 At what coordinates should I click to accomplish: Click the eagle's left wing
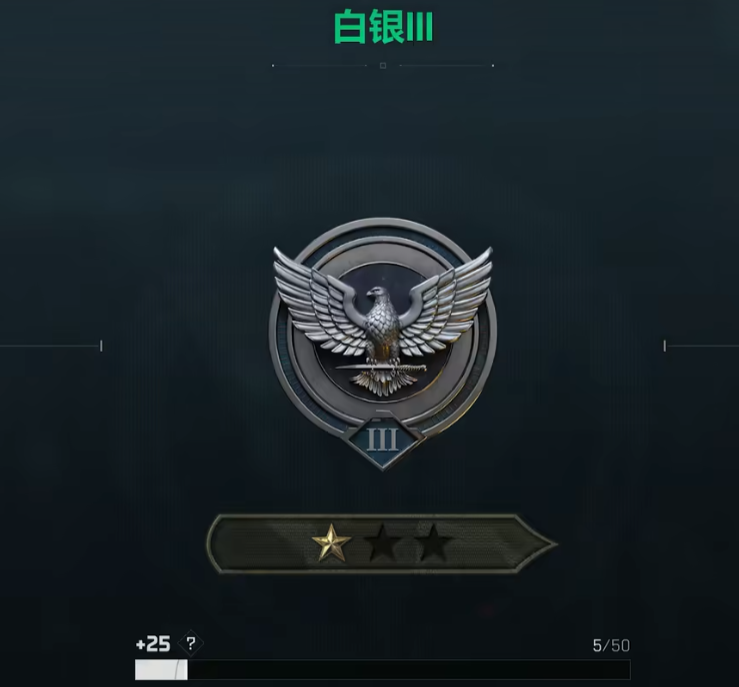(x=318, y=302)
